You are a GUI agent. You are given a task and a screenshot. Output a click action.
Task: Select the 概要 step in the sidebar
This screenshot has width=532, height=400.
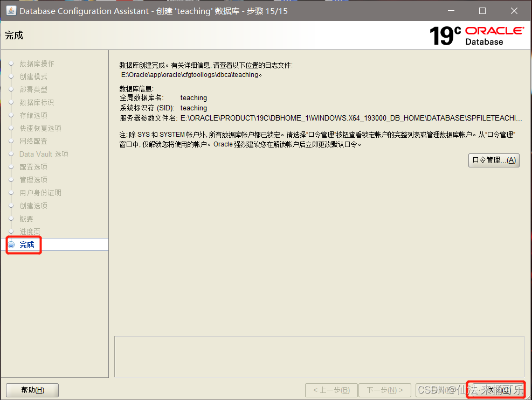pos(26,219)
